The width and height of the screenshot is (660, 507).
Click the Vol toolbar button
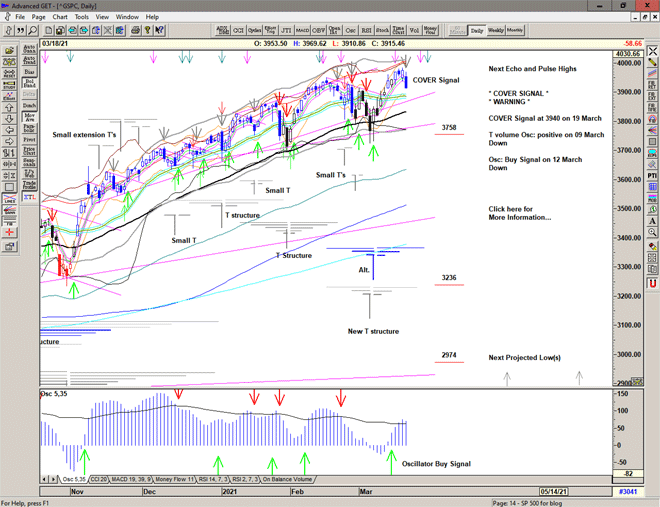coord(414,30)
